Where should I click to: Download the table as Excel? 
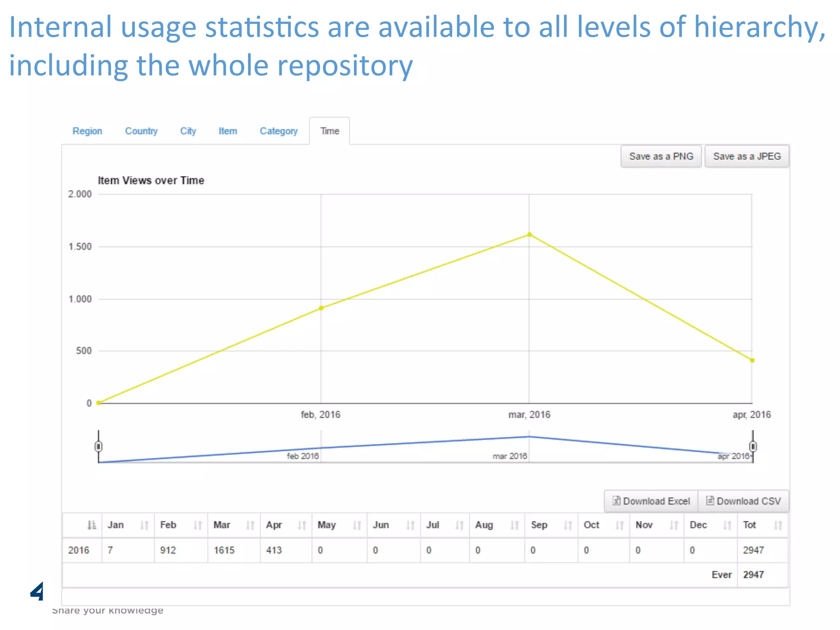651,501
